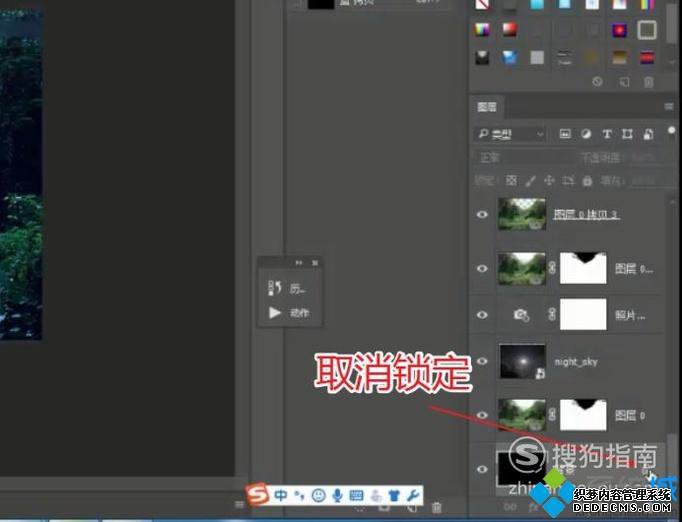
Task: Toggle layer filtering on/off switch
Action: [672, 131]
